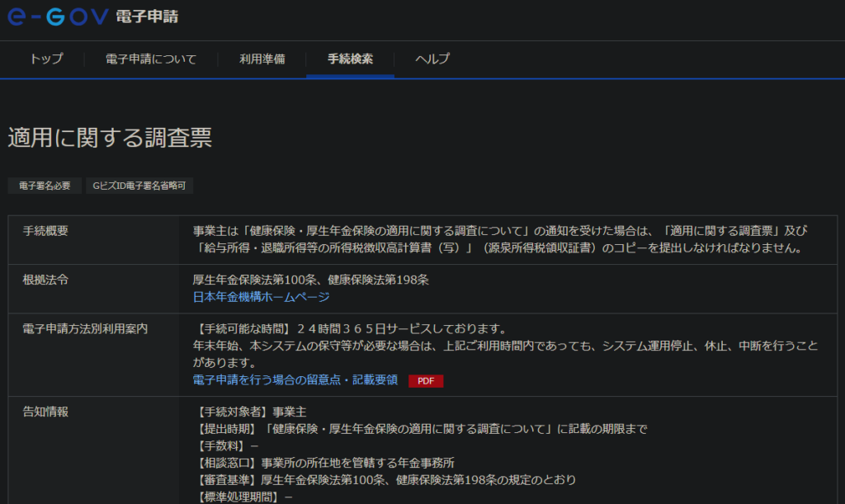
Task: Click the 電子申請 site title text
Action: pyautogui.click(x=147, y=16)
